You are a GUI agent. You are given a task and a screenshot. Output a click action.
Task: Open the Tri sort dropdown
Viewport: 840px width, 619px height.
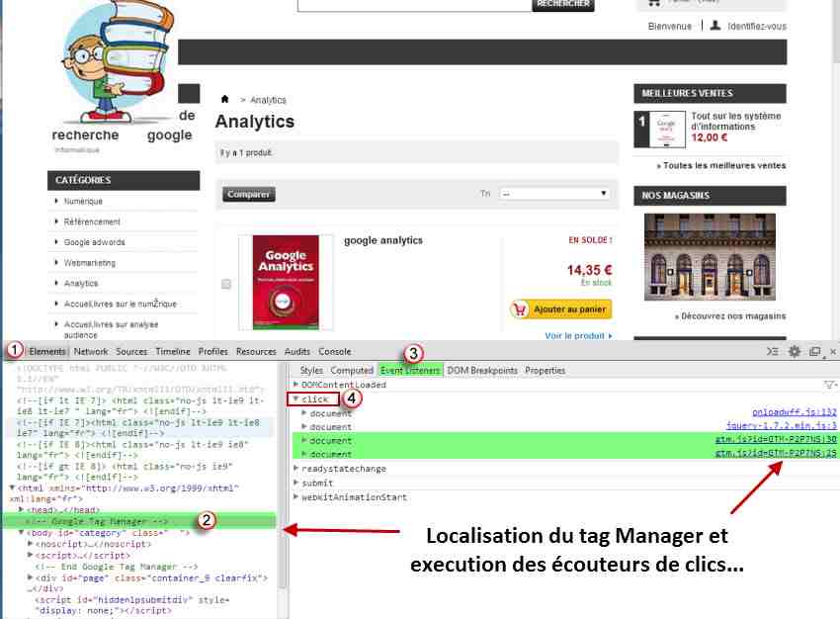(x=554, y=194)
